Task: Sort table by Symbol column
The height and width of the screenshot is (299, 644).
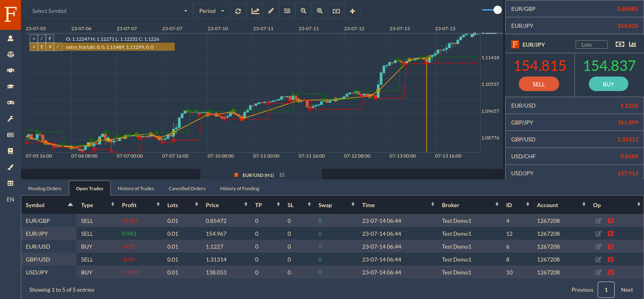Action: click(49, 205)
